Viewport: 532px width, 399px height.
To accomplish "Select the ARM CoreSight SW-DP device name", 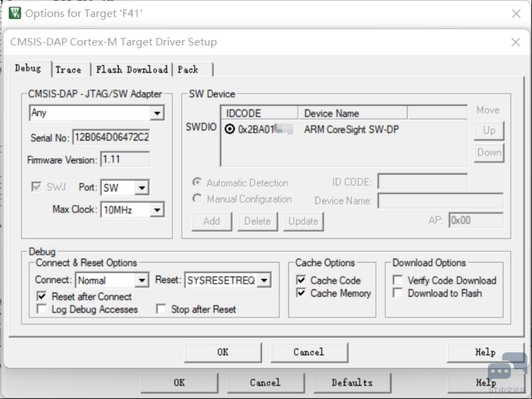I will click(351, 129).
